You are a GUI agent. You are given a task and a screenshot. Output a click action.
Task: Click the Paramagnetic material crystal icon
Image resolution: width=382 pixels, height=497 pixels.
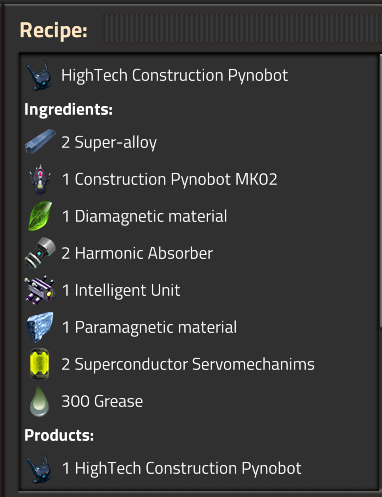click(x=40, y=327)
